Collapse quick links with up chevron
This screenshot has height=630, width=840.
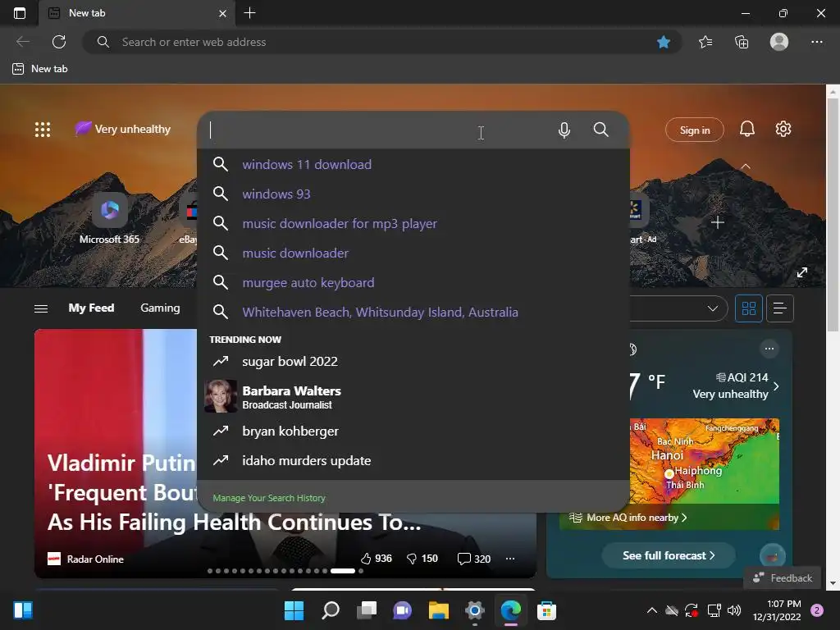745,166
